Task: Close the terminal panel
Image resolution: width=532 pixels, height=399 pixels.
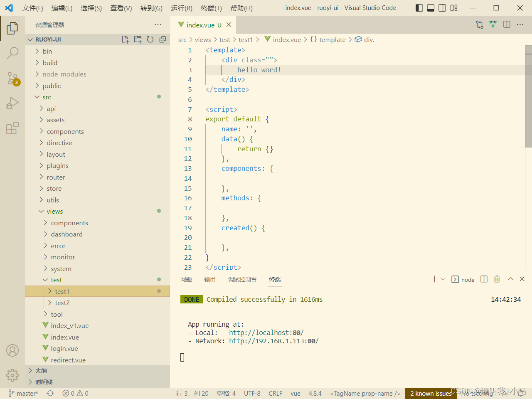Action: (x=522, y=279)
